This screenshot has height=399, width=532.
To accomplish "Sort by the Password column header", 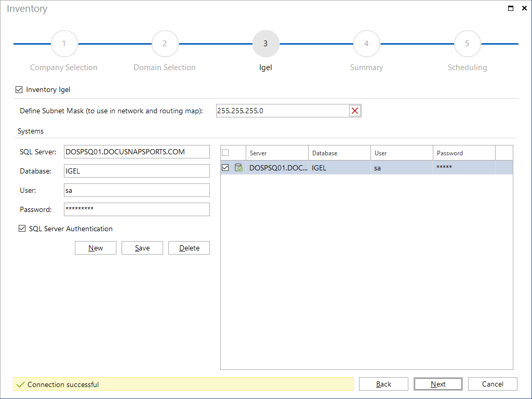I will coord(464,153).
